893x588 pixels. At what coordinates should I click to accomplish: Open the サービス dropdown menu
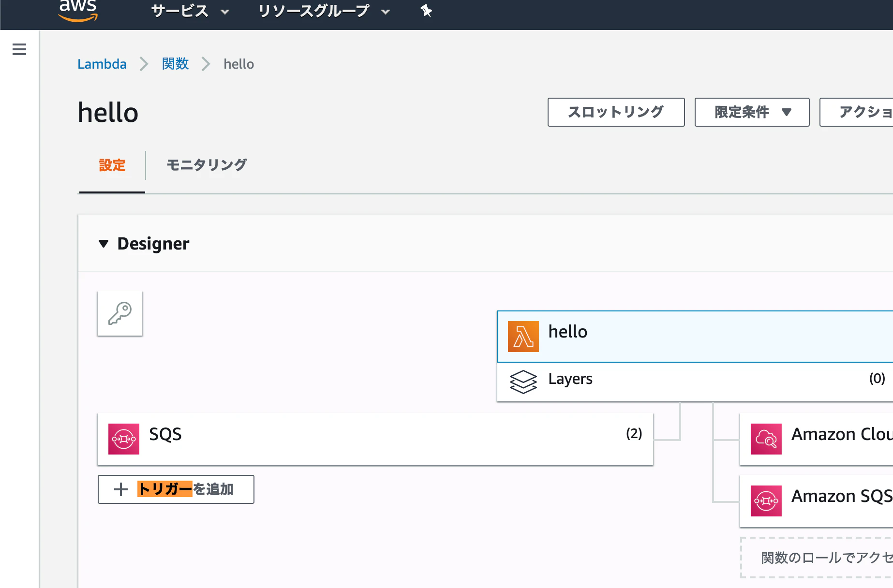[x=190, y=11]
